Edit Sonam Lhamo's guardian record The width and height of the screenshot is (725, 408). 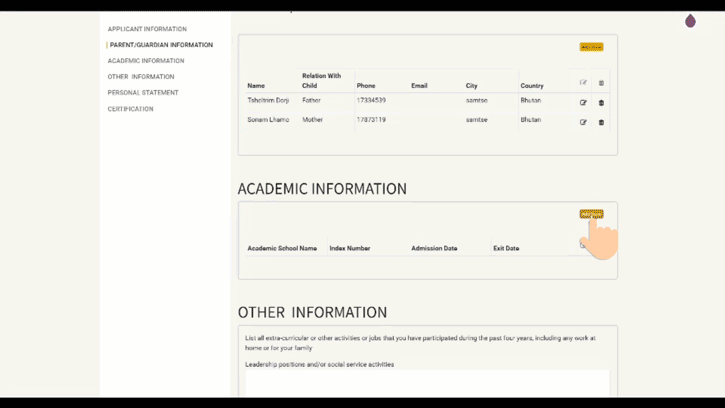click(583, 122)
